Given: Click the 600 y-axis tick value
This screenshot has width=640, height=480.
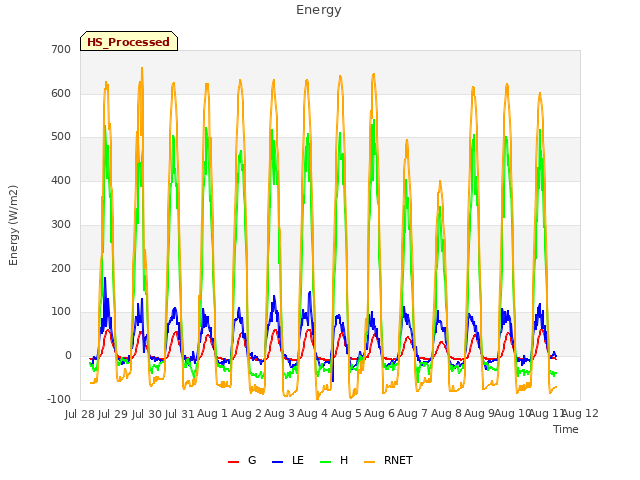Looking at the screenshot, I should (61, 93).
